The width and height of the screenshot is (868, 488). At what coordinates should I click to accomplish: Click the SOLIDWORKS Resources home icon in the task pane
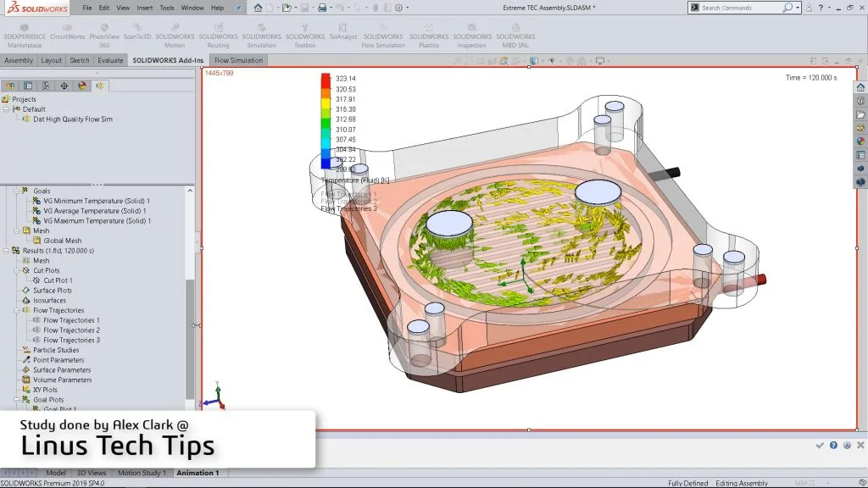tap(860, 87)
